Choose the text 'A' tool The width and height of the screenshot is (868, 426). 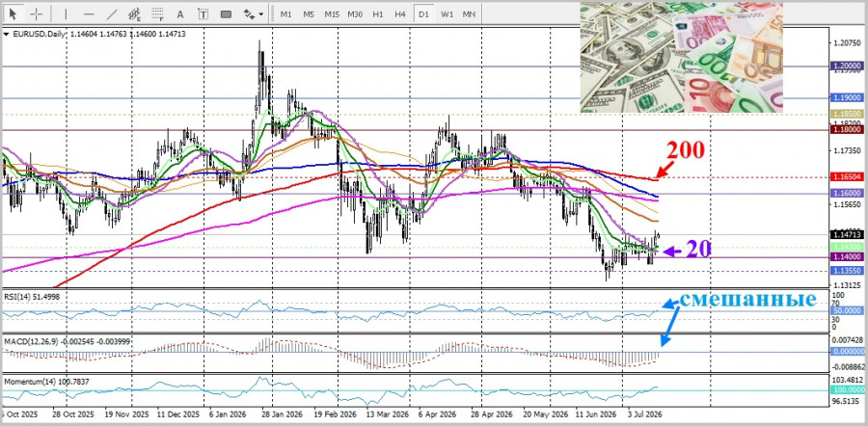pos(180,13)
